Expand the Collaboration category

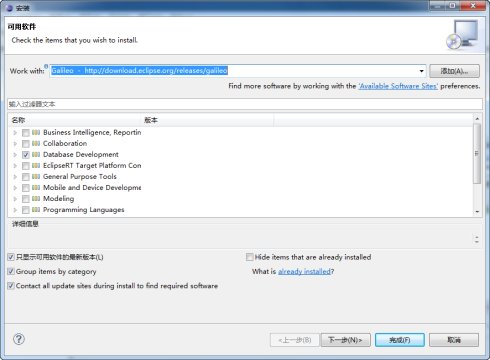point(15,144)
